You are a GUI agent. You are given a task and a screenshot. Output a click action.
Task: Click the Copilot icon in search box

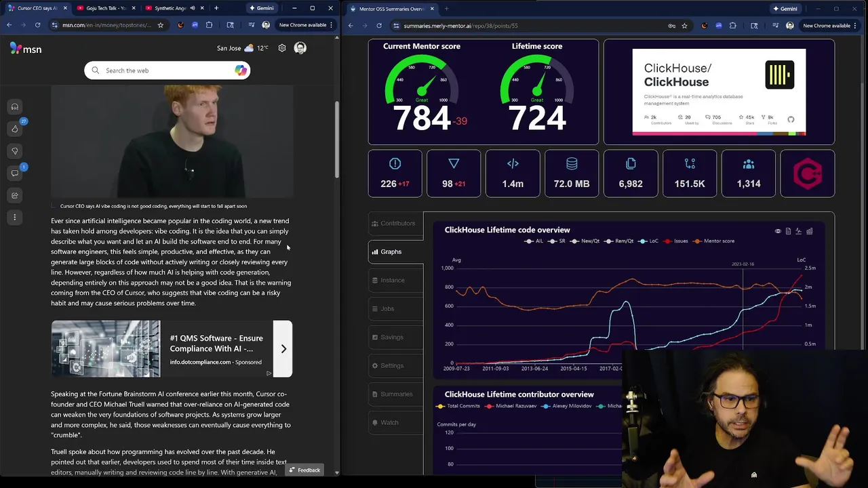[240, 70]
